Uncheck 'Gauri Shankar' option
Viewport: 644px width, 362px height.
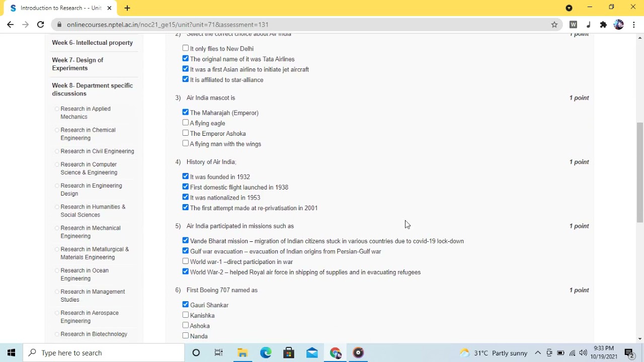186,304
